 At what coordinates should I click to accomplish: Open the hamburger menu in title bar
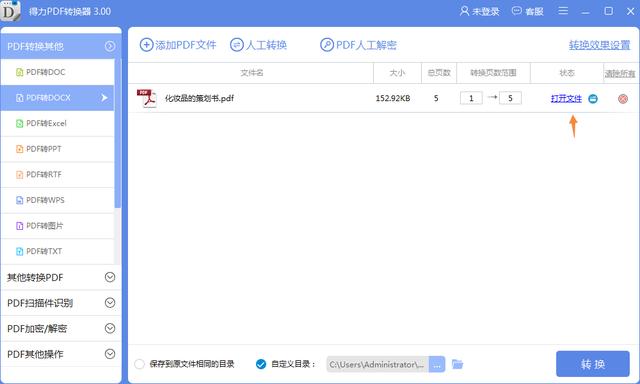[563, 11]
